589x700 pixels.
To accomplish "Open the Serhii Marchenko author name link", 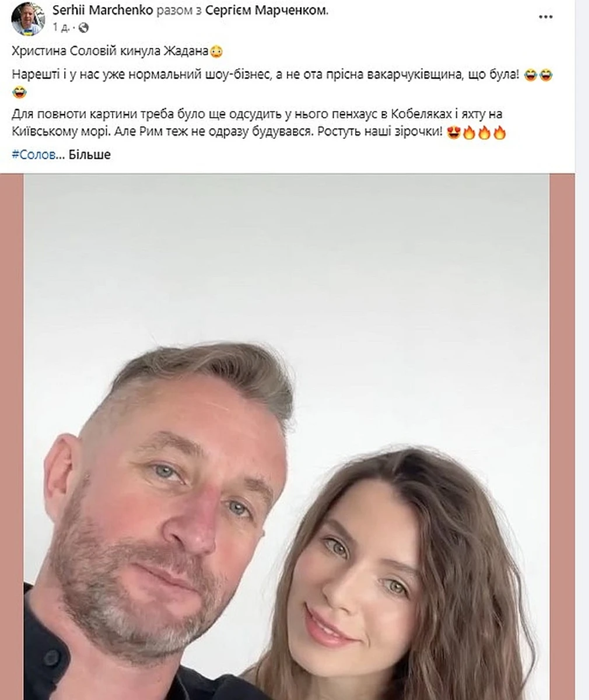I will [103, 10].
